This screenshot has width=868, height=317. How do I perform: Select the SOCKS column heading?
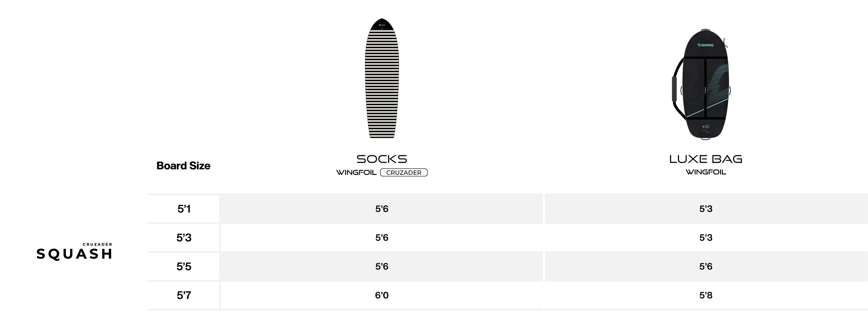click(382, 159)
